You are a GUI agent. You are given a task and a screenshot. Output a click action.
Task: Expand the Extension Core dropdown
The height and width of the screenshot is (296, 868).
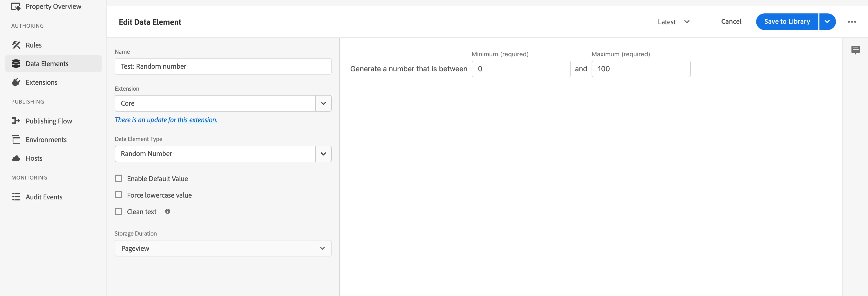coord(323,103)
